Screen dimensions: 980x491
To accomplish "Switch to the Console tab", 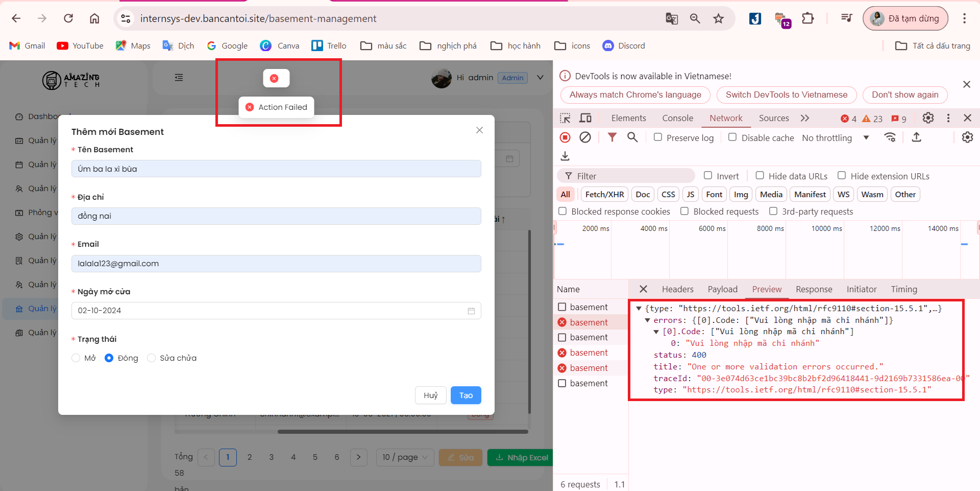I will 677,118.
